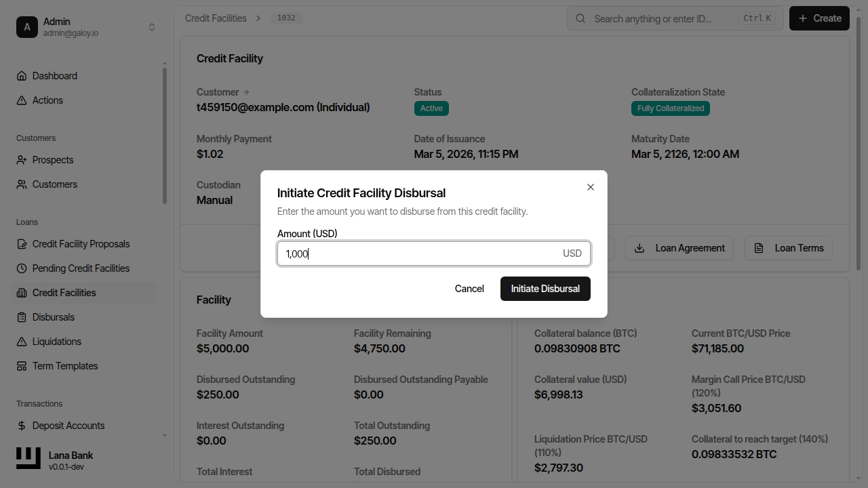Click the Prospects person-plus icon
This screenshot has height=488, width=868.
pyautogui.click(x=22, y=160)
